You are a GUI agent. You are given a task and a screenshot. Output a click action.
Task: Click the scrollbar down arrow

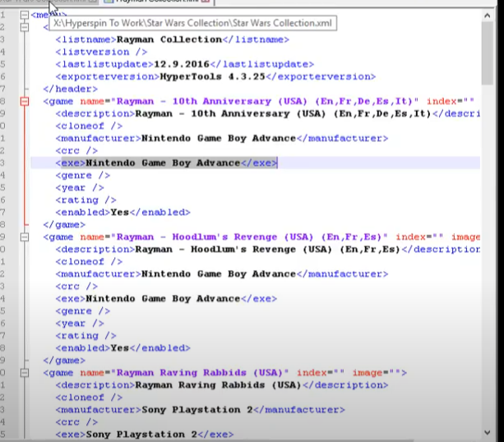487,433
